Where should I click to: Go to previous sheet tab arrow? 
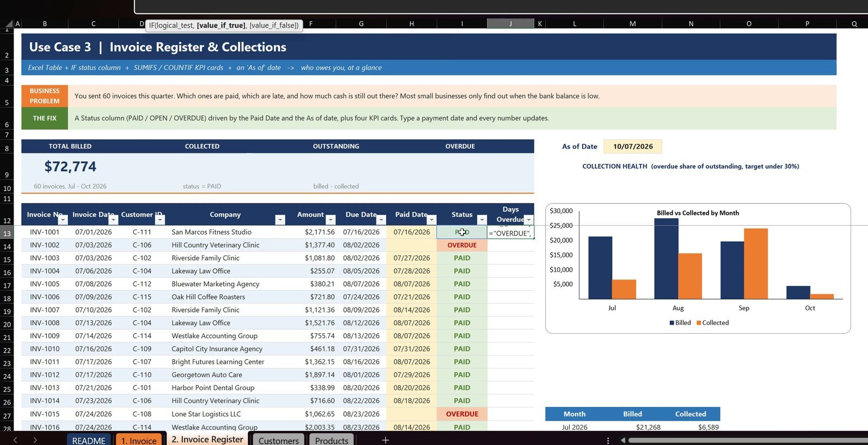coord(15,440)
